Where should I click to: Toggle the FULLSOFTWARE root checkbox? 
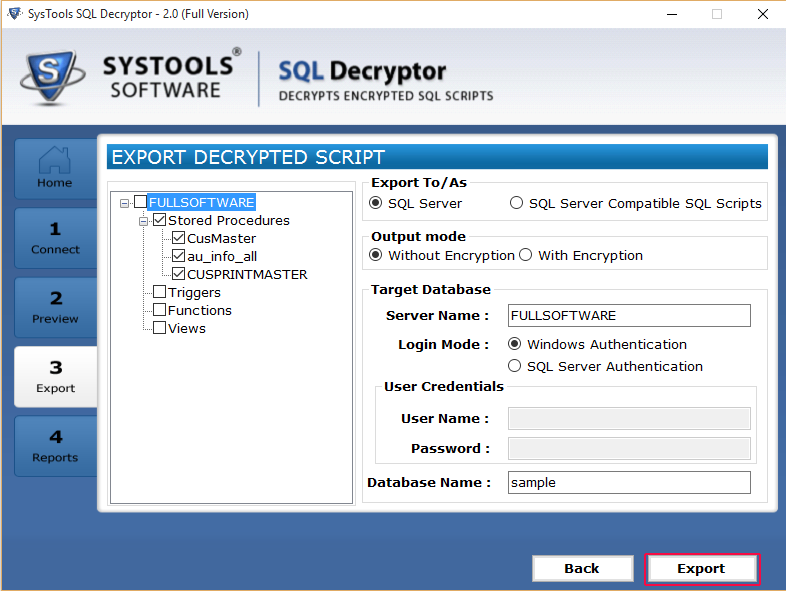click(140, 202)
